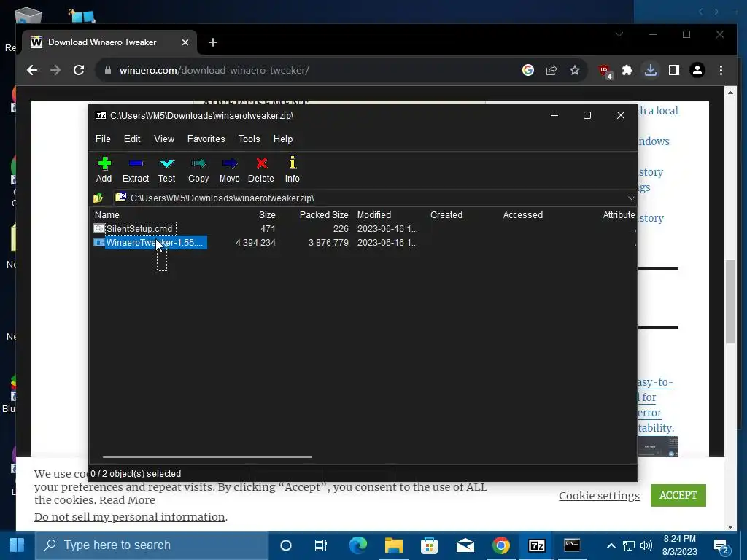Sort by Accessed column header
Screen dimensions: 747x560
click(522, 215)
